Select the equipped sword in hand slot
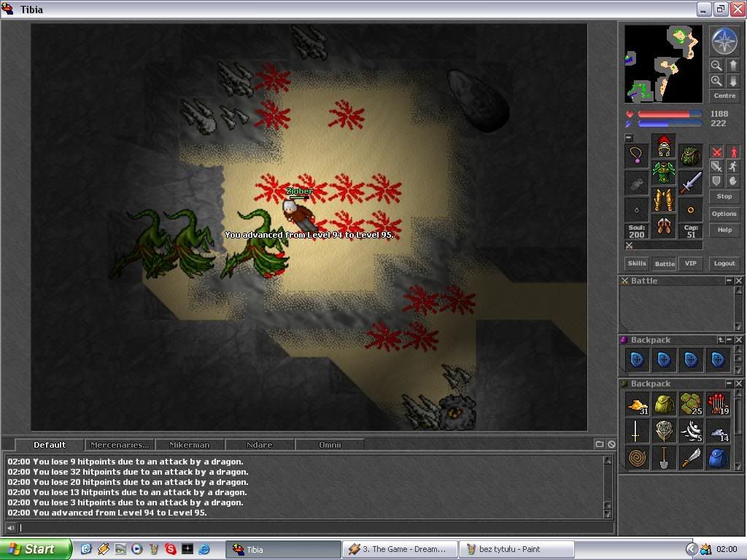Screen dimensions: 747x560 690,183
